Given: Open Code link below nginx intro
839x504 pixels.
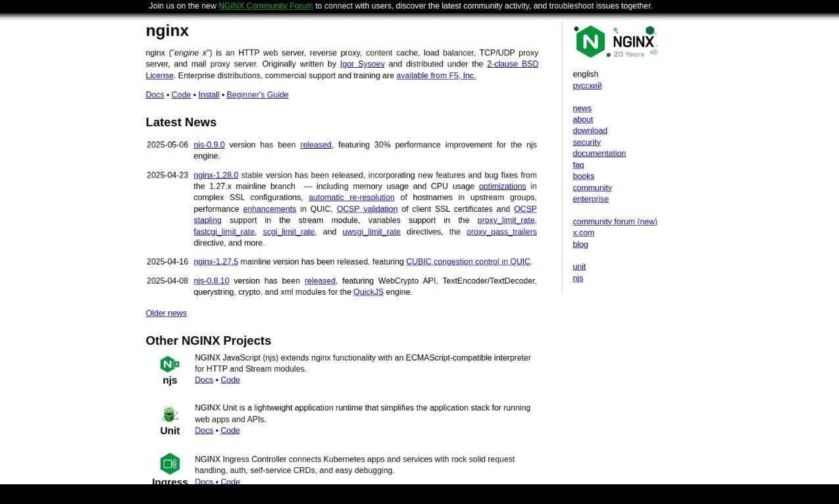Looking at the screenshot, I should pyautogui.click(x=181, y=95).
